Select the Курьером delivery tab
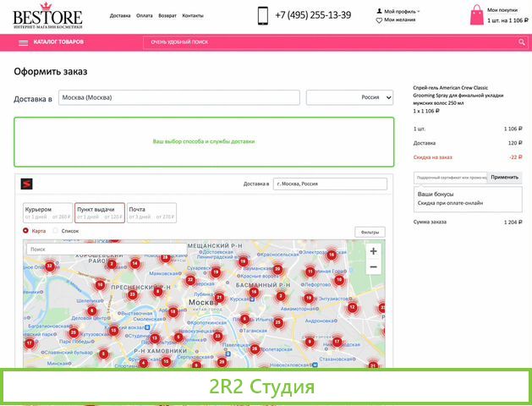This screenshot has width=532, height=406. (48, 212)
